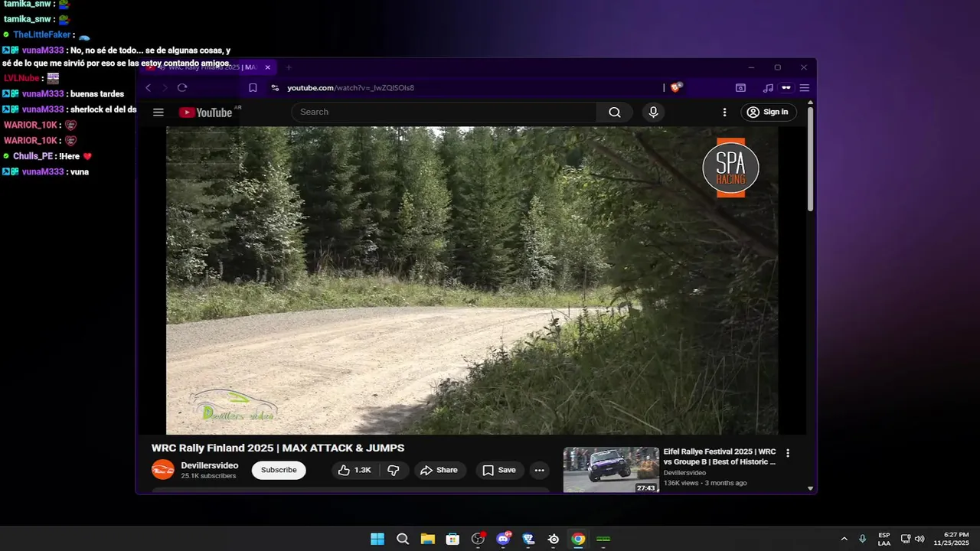The image size is (980, 551).
Task: Click the YouTube search magnifier button
Action: pyautogui.click(x=615, y=112)
